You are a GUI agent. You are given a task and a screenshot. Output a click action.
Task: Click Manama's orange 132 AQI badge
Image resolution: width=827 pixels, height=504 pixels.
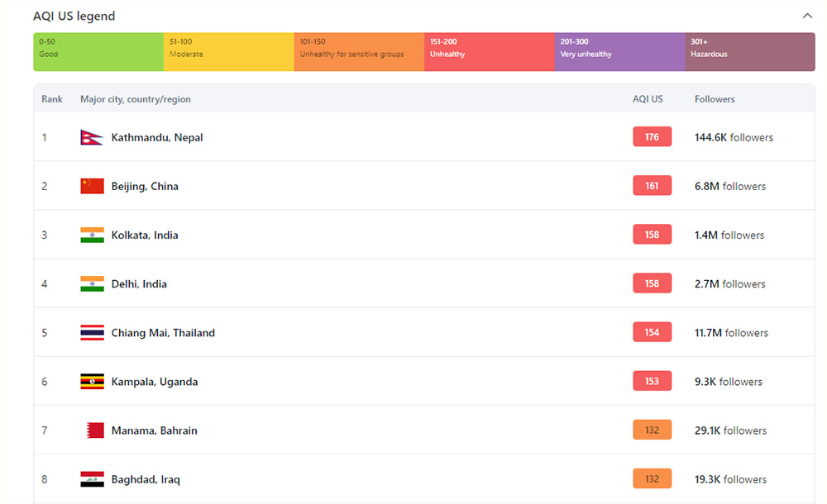click(x=652, y=430)
